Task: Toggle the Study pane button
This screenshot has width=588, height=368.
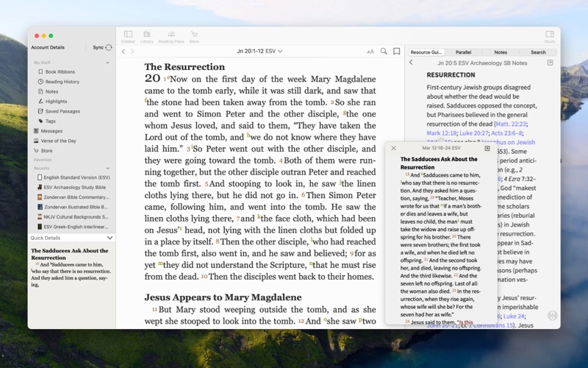Action: pos(549,35)
